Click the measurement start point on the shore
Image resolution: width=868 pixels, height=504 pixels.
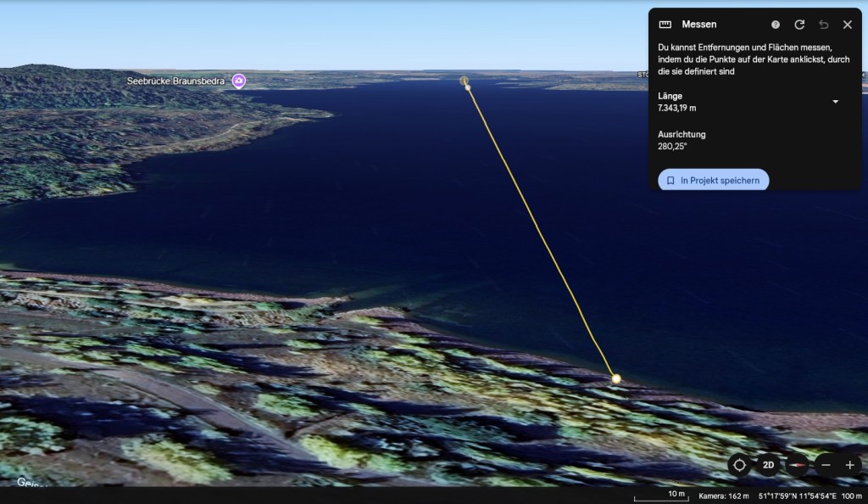(616, 378)
